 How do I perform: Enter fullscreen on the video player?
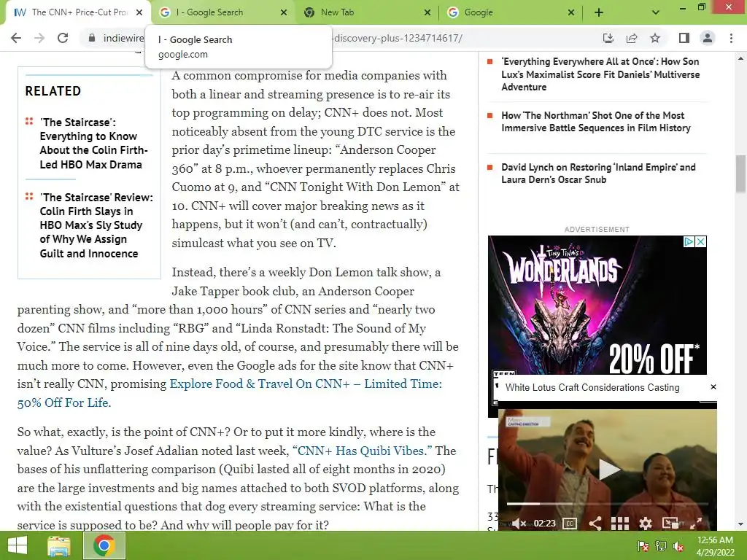pyautogui.click(x=696, y=524)
